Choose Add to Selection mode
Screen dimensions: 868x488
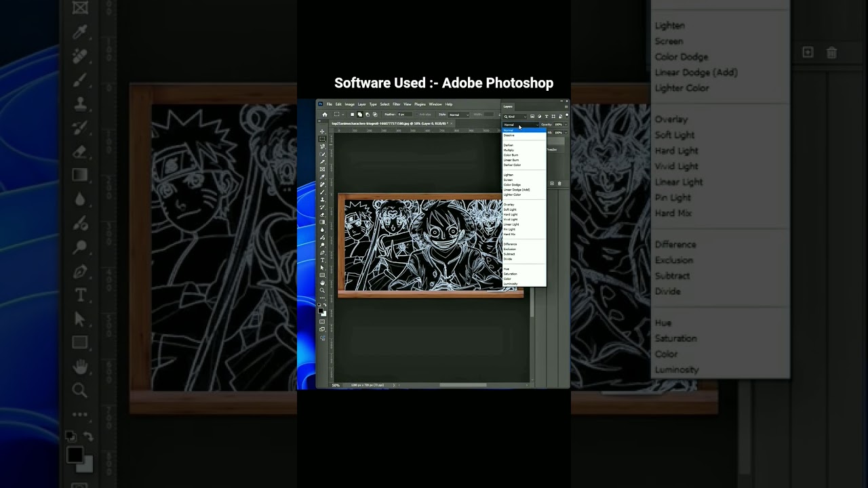[x=359, y=114]
